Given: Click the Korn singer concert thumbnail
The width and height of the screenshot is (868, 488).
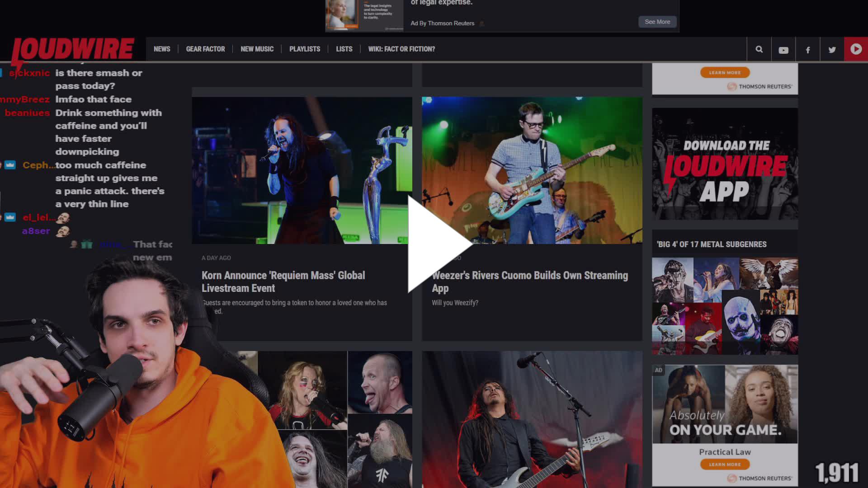Looking at the screenshot, I should click(302, 170).
